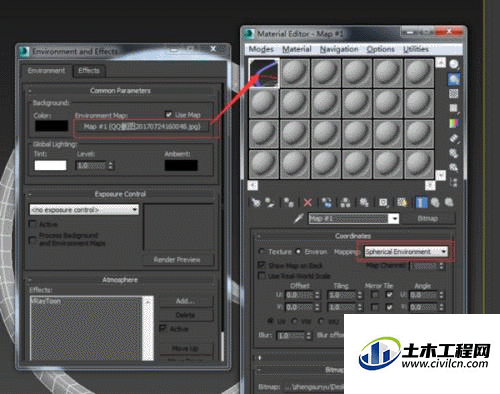Viewport: 500px width, 394px height.
Task: Select the Environ radio button
Action: (298, 252)
